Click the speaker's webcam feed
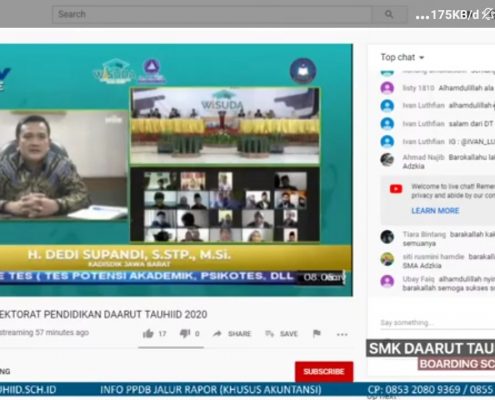Viewport: 495px width, 400px height. (64, 166)
